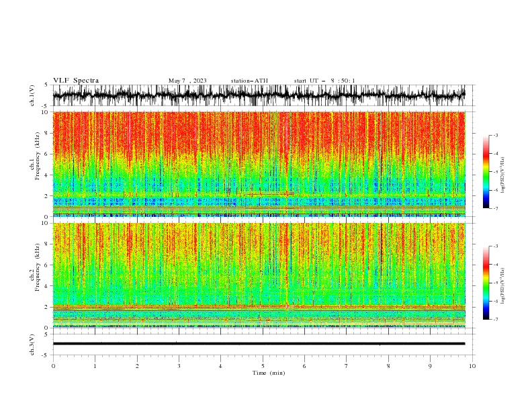The width and height of the screenshot is (532, 411).
Task: Select the "ch.1(V)" axis label
Action: [32, 95]
